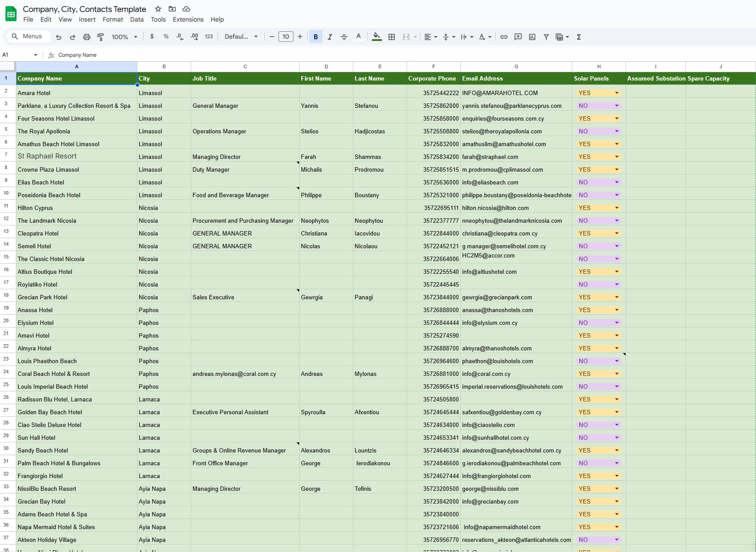Check the cloud save status icon
This screenshot has width=756, height=552.
pyautogui.click(x=186, y=9)
